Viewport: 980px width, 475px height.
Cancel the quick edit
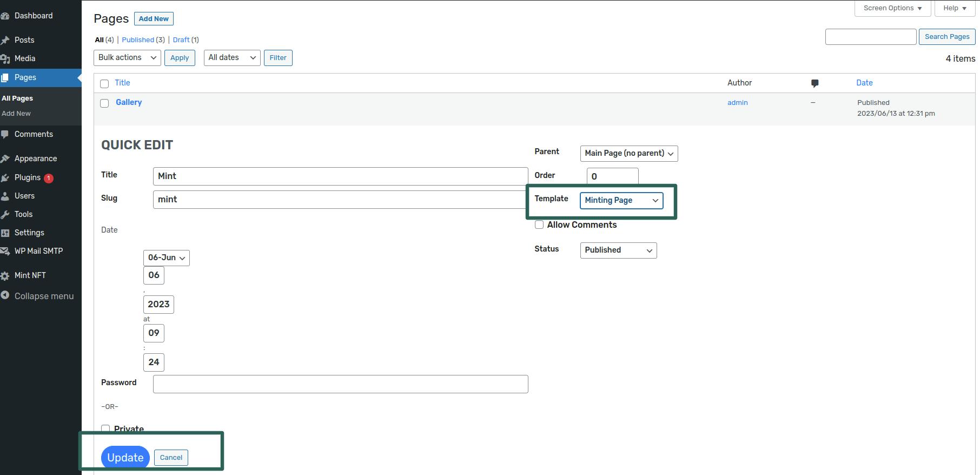click(171, 458)
